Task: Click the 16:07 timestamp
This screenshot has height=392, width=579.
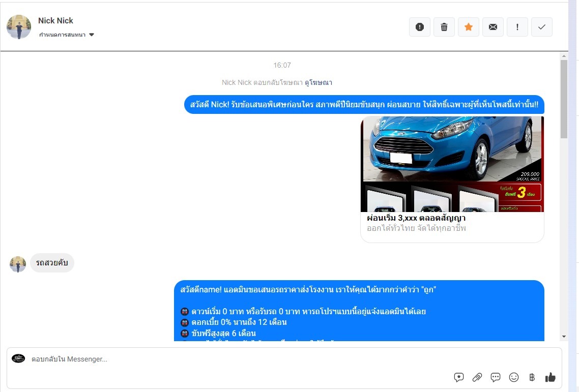Action: [x=282, y=65]
